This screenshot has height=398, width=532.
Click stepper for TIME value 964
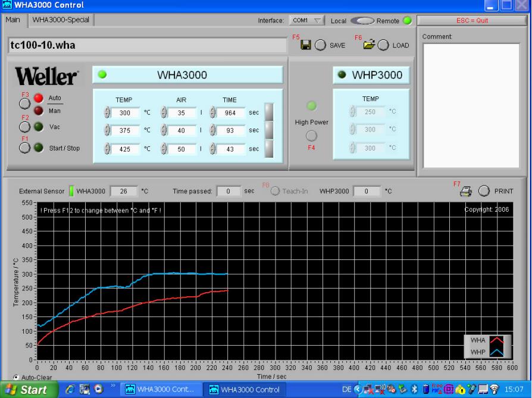(212, 112)
